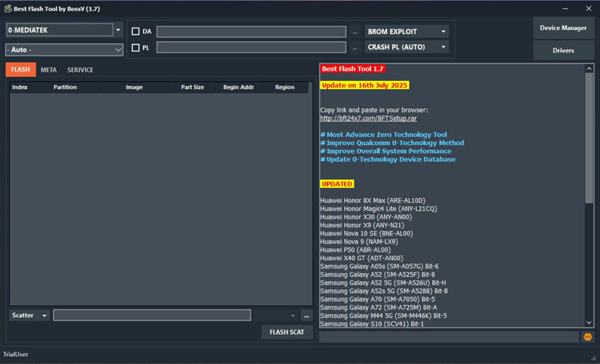Click the red 'Best Flash Tool 1.7' heading
Screen dimensions: 600x364
pyautogui.click(x=352, y=69)
